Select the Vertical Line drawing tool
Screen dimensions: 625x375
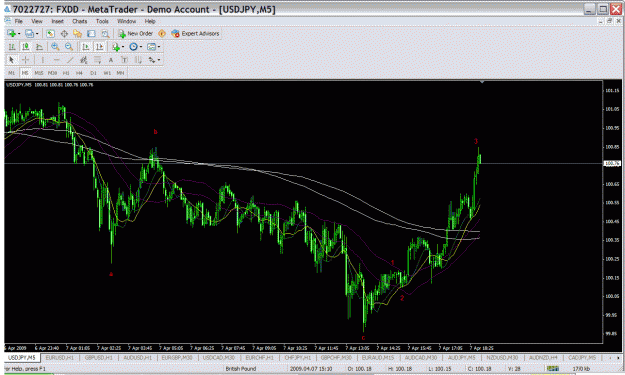[x=43, y=60]
